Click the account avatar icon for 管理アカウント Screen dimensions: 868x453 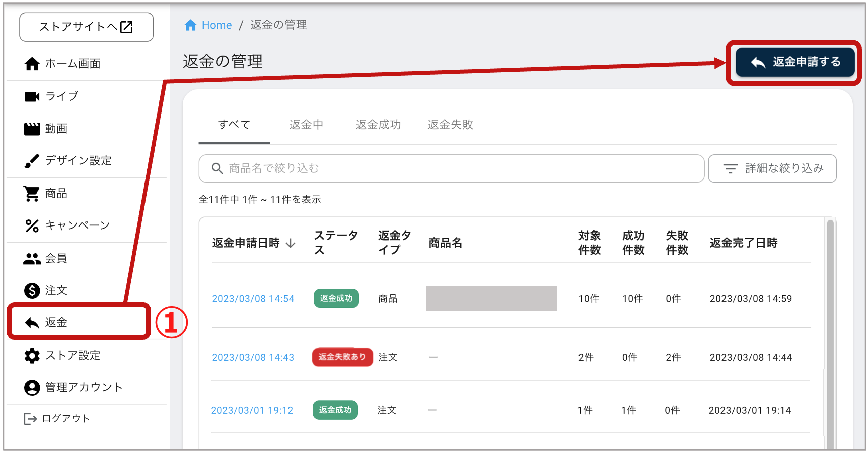pyautogui.click(x=32, y=388)
